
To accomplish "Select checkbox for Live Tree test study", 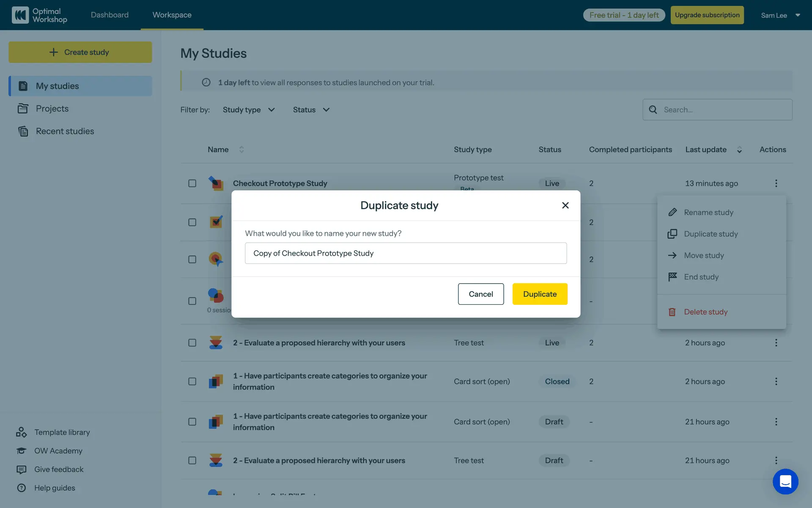I will click(192, 343).
